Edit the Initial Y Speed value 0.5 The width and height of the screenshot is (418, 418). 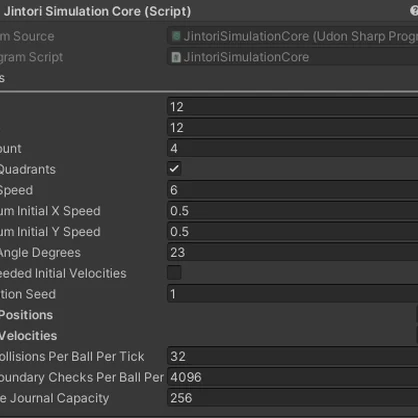click(292, 231)
